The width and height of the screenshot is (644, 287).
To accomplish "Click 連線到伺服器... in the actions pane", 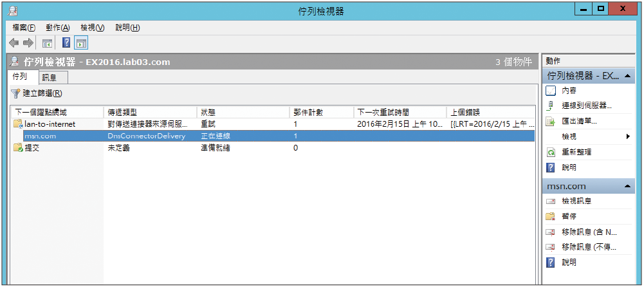I will click(x=587, y=106).
